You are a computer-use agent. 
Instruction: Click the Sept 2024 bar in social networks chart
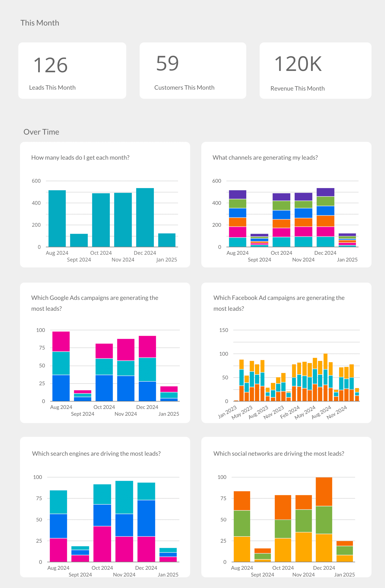point(263,555)
